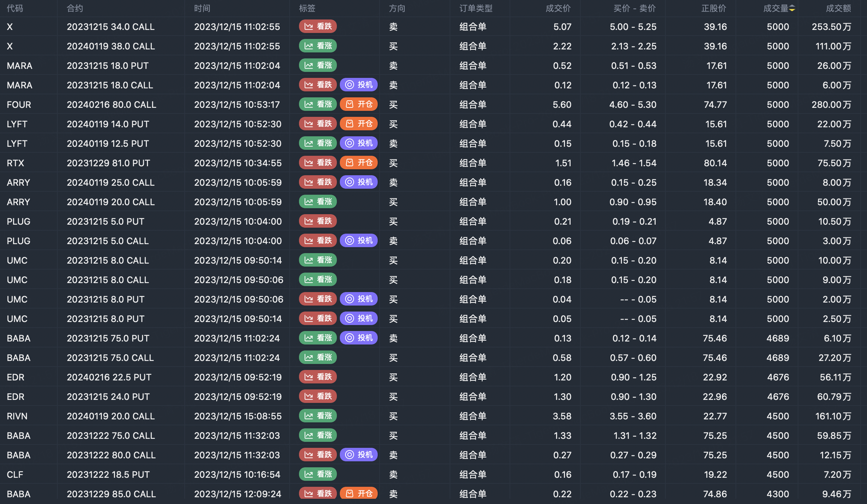
Task: Click 投机 tag on MARA 18.0 CALL row
Action: tap(359, 85)
